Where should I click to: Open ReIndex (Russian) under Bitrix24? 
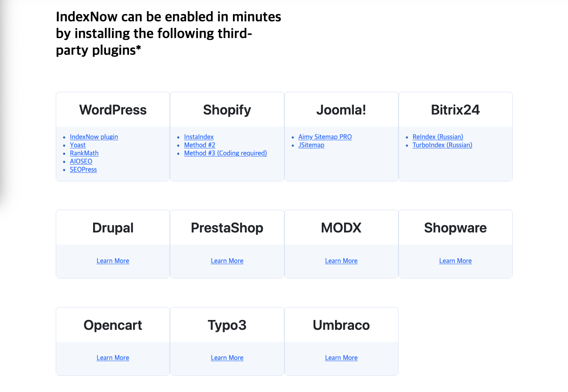[438, 137]
